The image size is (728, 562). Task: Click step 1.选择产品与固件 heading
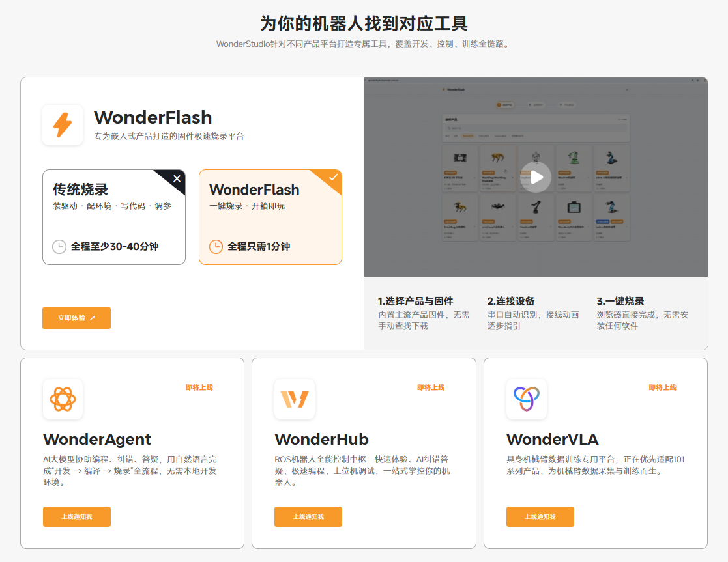click(416, 301)
